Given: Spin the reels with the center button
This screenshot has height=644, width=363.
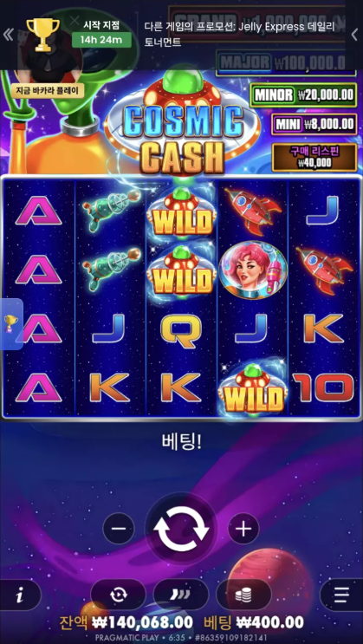Looking at the screenshot, I should [181, 528].
